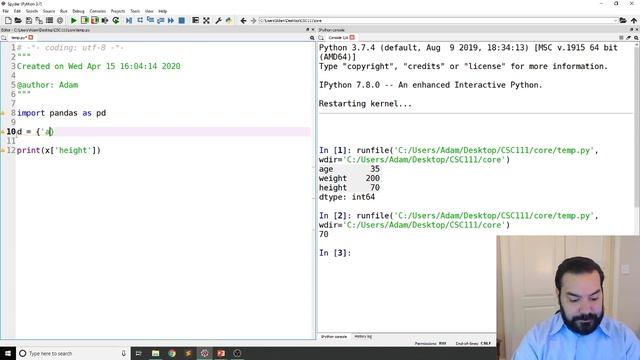Close the temp.py editor tab
640x360 pixels.
31,38
